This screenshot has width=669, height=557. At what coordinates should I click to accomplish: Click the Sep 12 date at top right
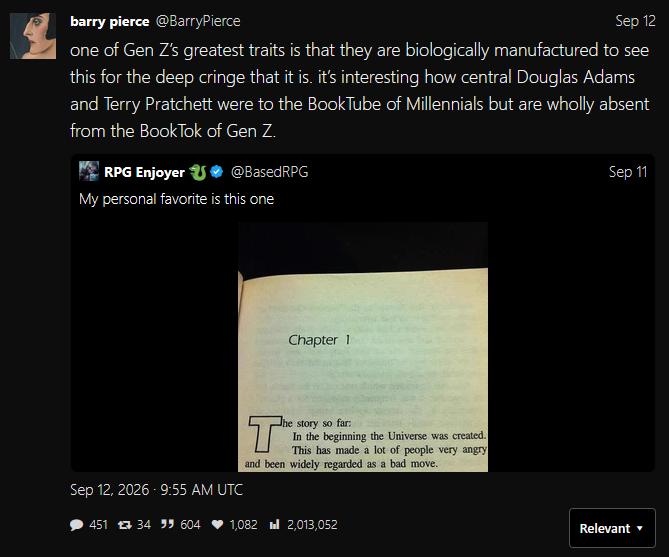click(635, 21)
